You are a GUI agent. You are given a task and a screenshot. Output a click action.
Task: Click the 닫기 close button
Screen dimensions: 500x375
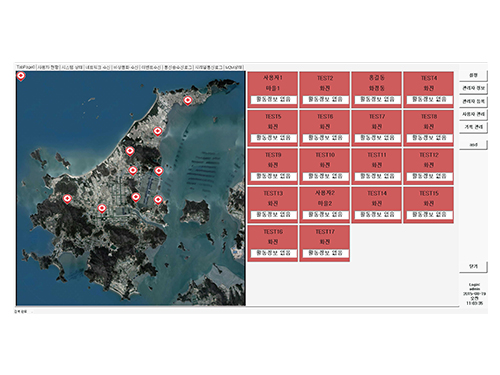473,266
